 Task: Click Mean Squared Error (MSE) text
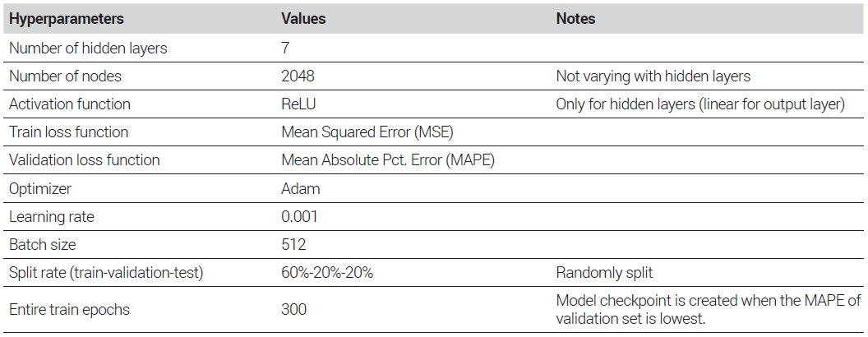coord(367,132)
